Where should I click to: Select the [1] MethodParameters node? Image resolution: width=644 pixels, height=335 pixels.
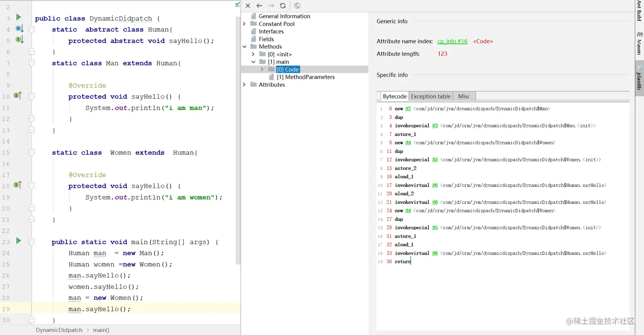(x=306, y=77)
